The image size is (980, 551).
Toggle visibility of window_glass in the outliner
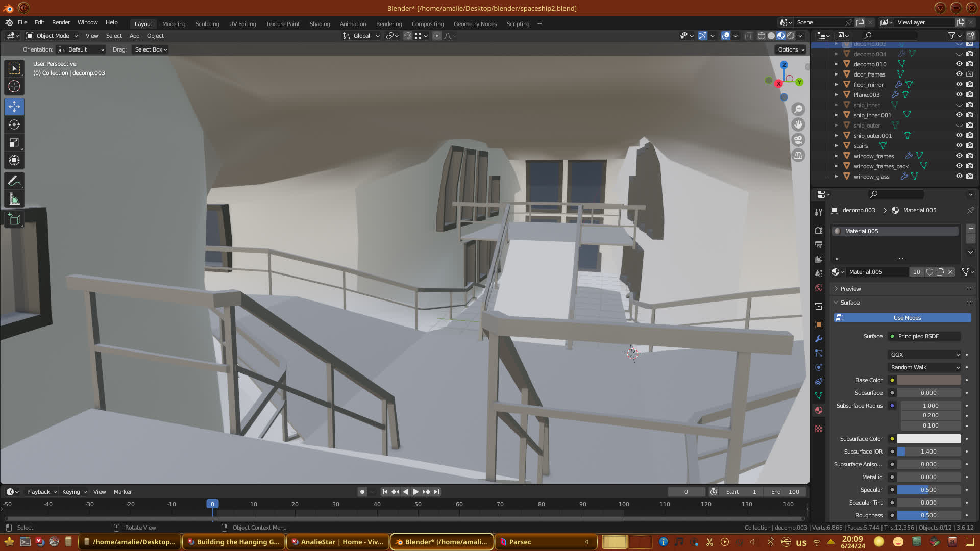click(x=959, y=177)
